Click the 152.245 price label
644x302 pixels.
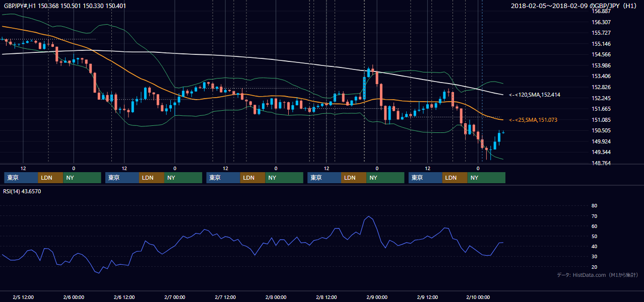(601, 98)
